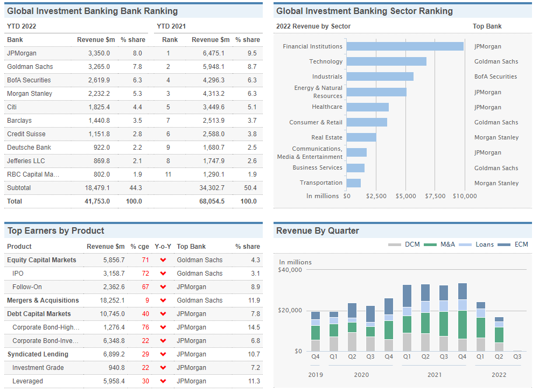Click the truncated RBC Capital Ma… row

(134, 174)
